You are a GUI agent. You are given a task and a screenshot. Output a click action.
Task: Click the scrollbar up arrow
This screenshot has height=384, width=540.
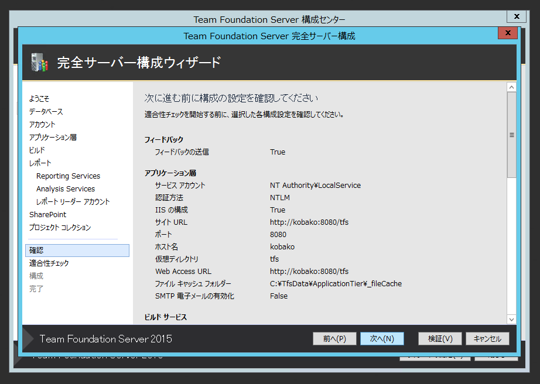pos(511,87)
